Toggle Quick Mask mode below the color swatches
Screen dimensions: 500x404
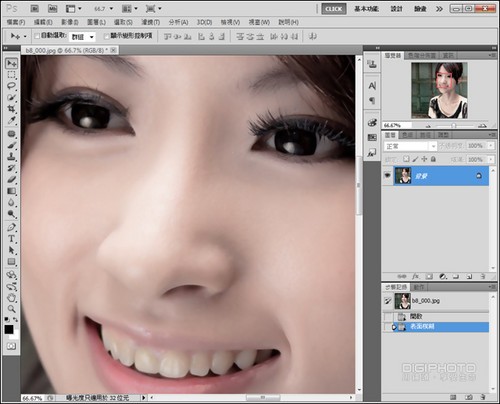(x=11, y=346)
